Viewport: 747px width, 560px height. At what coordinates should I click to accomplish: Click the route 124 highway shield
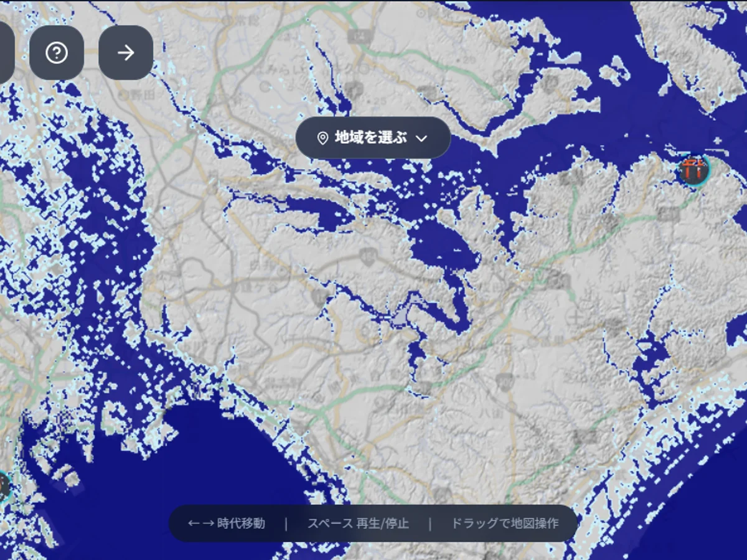tap(359, 35)
